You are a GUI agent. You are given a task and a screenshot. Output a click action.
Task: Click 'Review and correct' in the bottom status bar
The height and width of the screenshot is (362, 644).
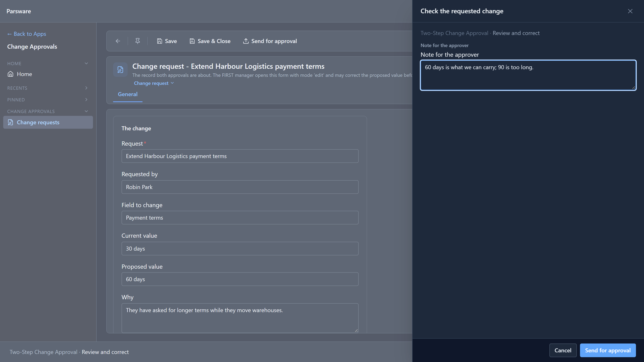point(105,352)
